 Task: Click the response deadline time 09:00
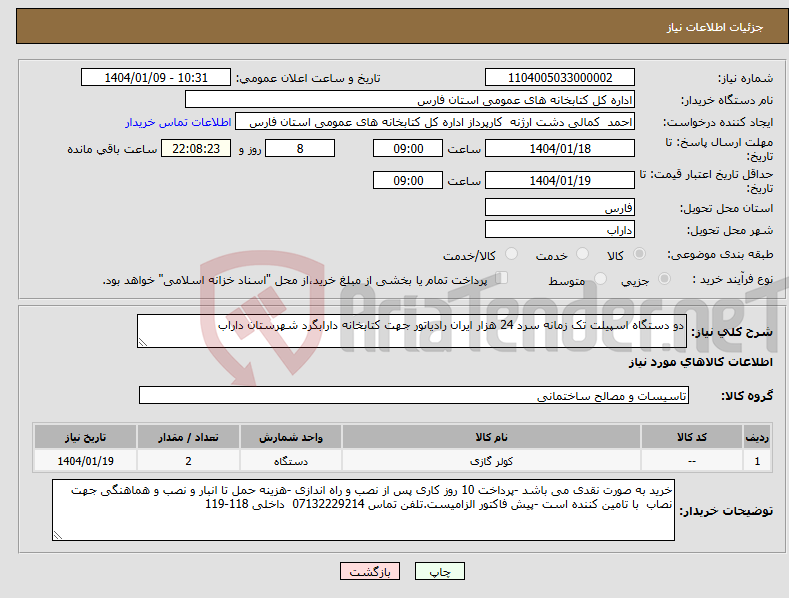pos(408,148)
